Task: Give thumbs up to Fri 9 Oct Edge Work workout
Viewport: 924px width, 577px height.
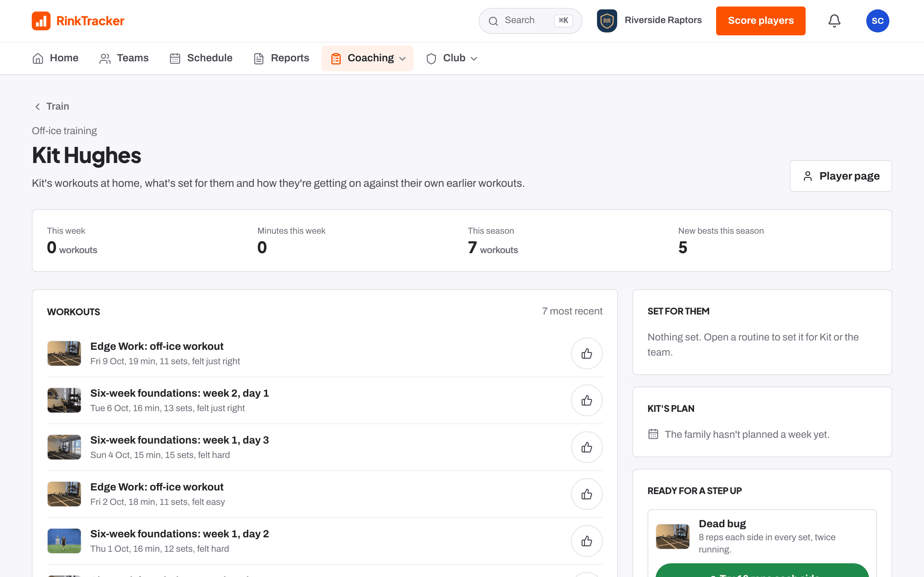Action: click(587, 353)
